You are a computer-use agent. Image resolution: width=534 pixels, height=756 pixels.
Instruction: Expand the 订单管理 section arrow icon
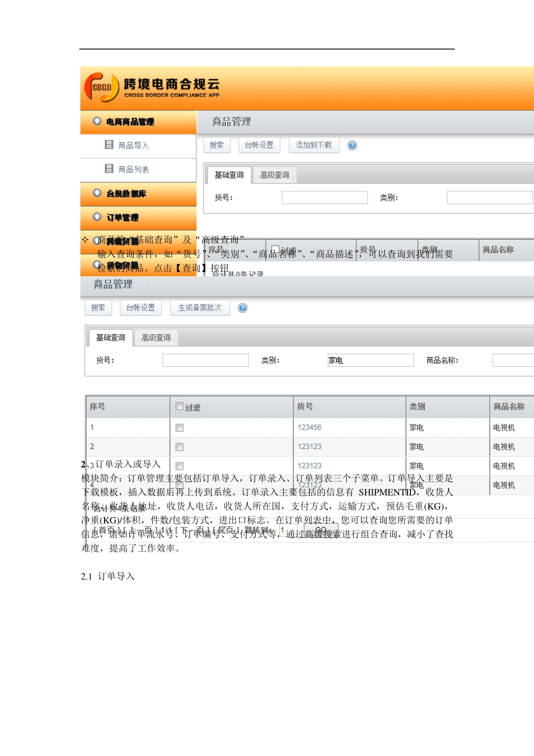(x=97, y=217)
